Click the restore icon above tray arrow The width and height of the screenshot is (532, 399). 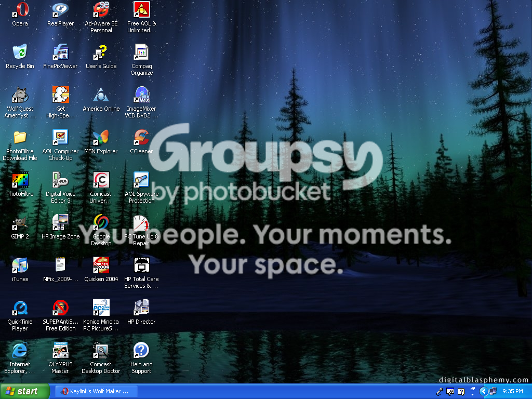tap(472, 389)
